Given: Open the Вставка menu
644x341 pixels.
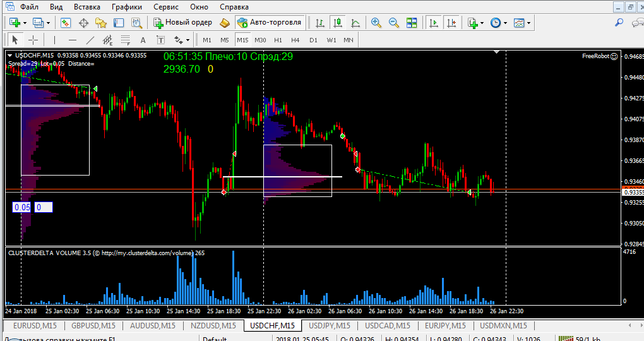Looking at the screenshot, I should click(x=87, y=7).
